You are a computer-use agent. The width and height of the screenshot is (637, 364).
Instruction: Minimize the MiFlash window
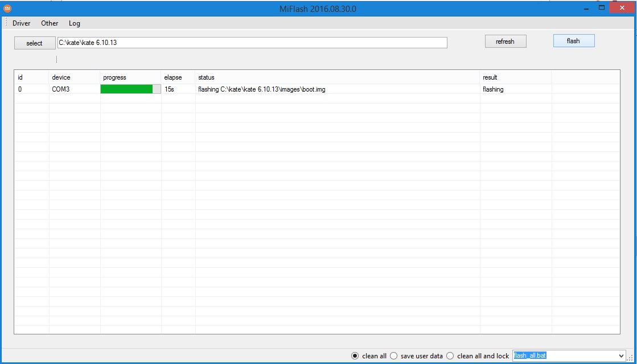coord(586,8)
